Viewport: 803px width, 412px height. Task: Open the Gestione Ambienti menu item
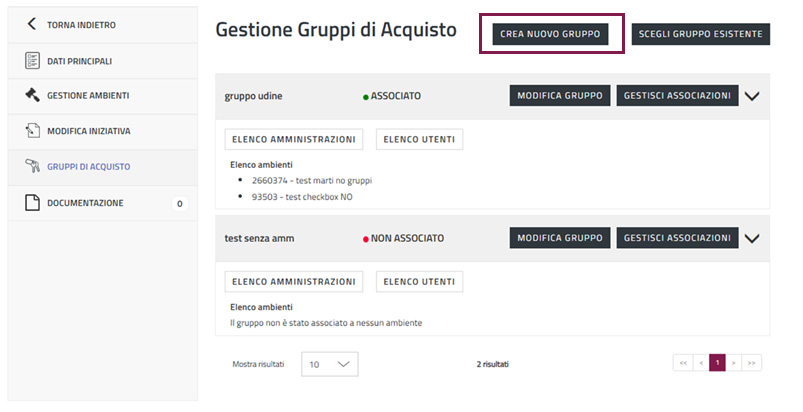(88, 96)
